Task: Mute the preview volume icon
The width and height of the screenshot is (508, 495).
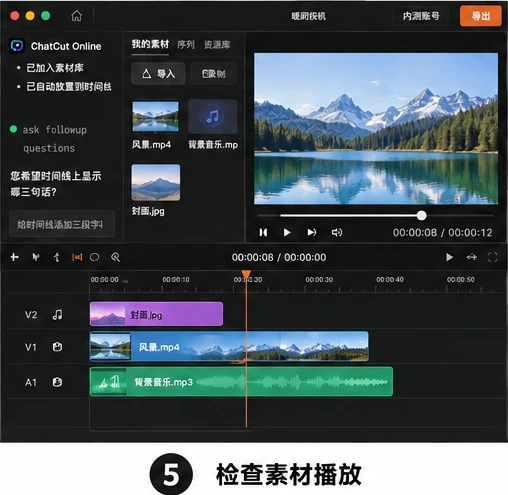Action: tap(337, 232)
